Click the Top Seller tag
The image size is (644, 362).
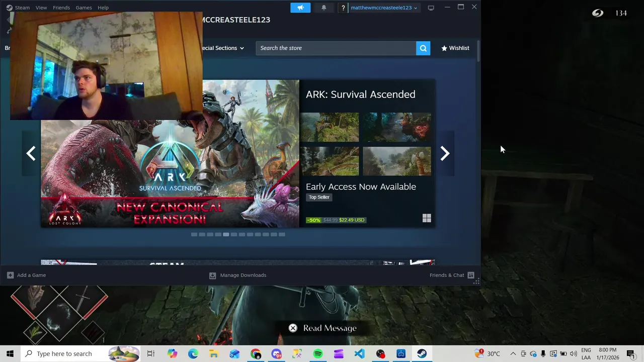(x=319, y=197)
